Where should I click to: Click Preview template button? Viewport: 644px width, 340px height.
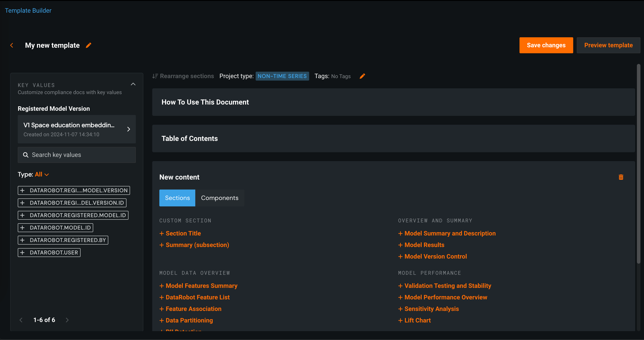tap(608, 45)
